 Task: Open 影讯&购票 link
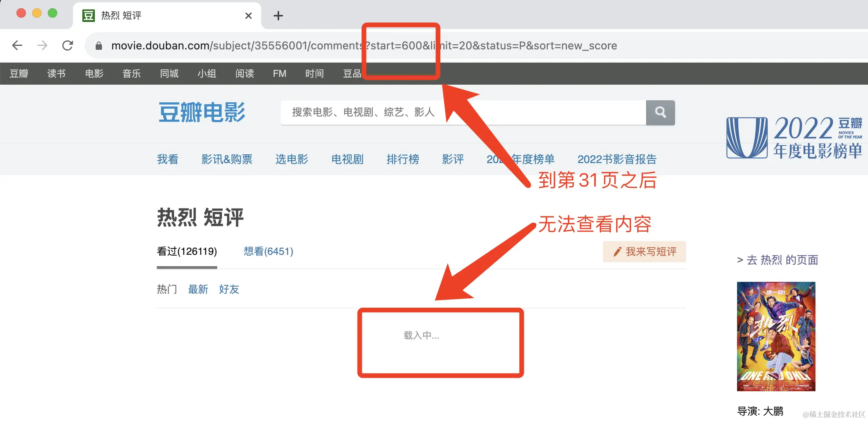point(227,159)
